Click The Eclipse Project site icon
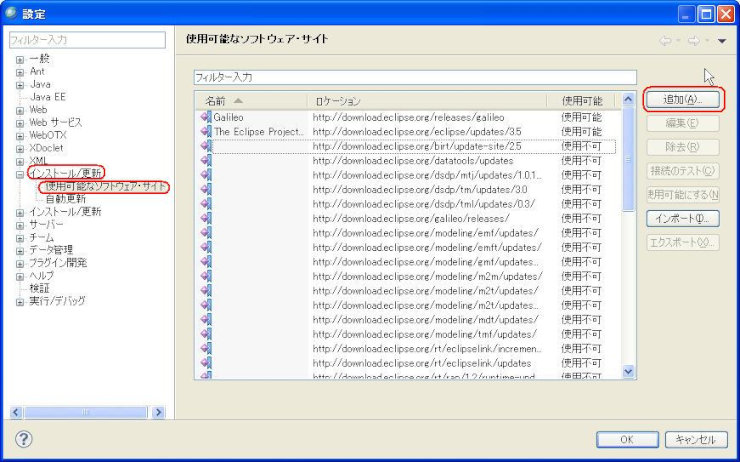 tap(206, 131)
